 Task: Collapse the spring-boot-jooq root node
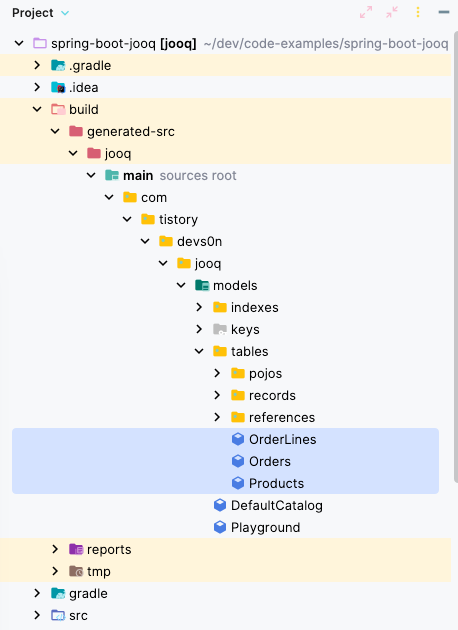19,43
